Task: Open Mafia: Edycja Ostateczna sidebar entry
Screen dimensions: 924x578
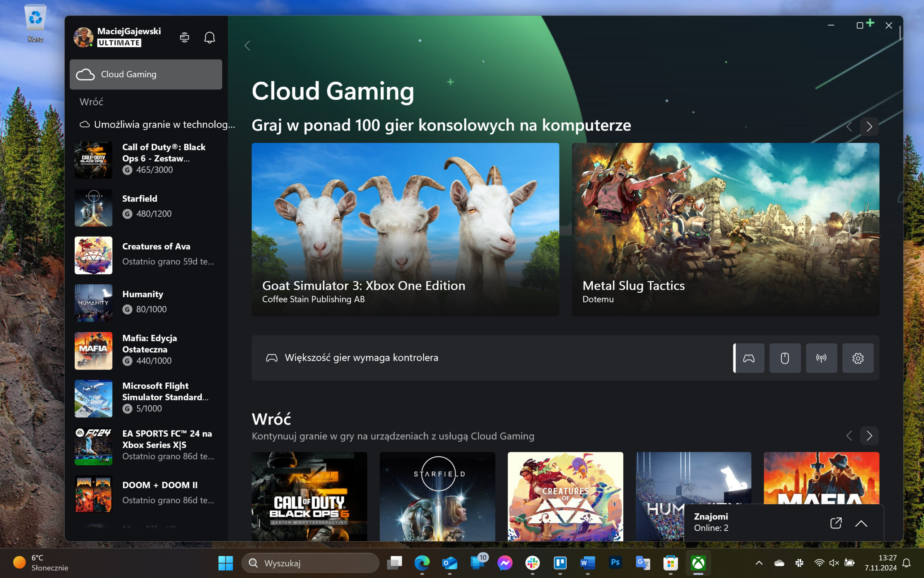Action: 146,350
